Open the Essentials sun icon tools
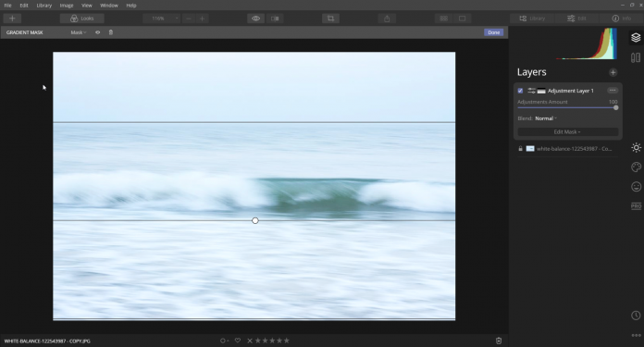Viewport: 644px width, 347px height. pyautogui.click(x=636, y=148)
